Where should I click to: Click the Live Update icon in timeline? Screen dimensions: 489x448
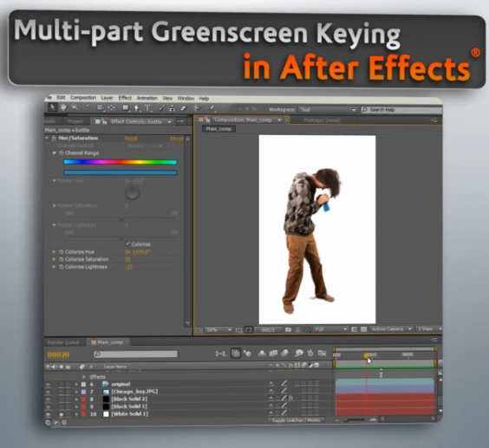point(236,354)
